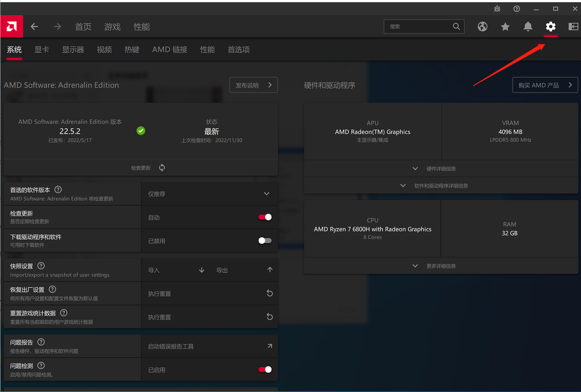Image resolution: width=581 pixels, height=392 pixels.
Task: Switch to the 显卡 tab
Action: pyautogui.click(x=42, y=50)
